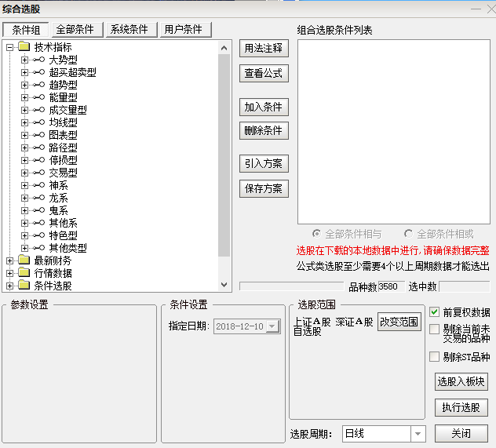The width and height of the screenshot is (496, 448).
Task: Click the 条件选股 folder icon
Action: pos(24,286)
